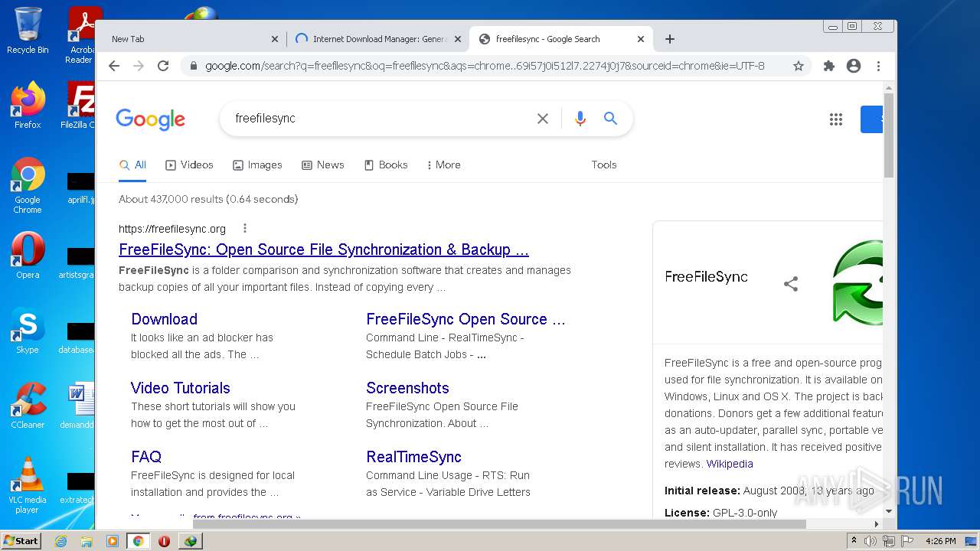
Task: Expand the More search categories
Action: point(443,165)
